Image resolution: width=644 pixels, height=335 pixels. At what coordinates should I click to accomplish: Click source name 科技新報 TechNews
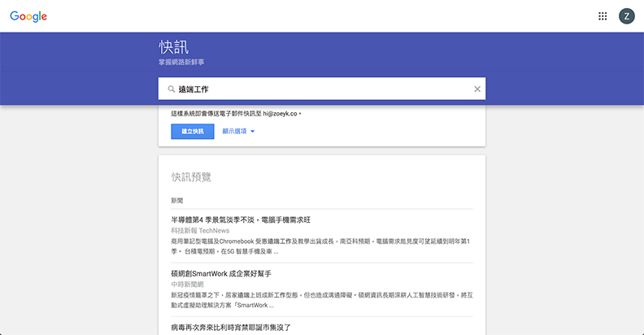[x=200, y=231]
